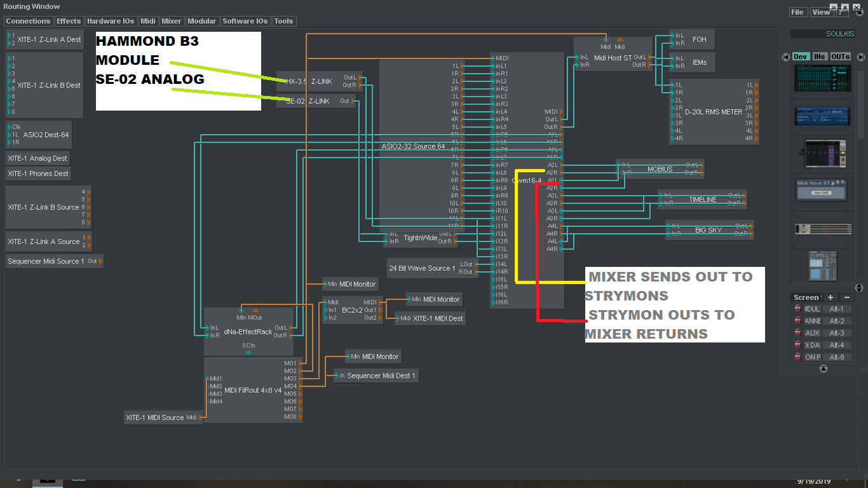The height and width of the screenshot is (488, 868).
Task: Open the File menu
Action: [x=797, y=12]
